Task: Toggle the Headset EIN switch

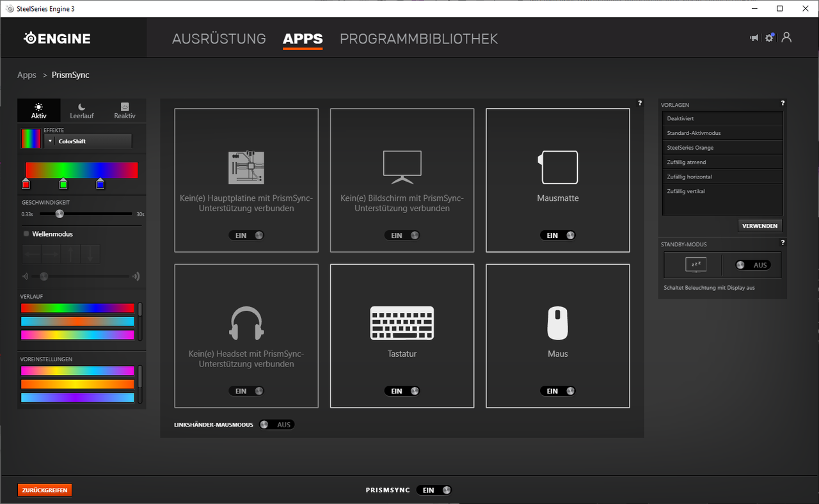Action: tap(246, 391)
